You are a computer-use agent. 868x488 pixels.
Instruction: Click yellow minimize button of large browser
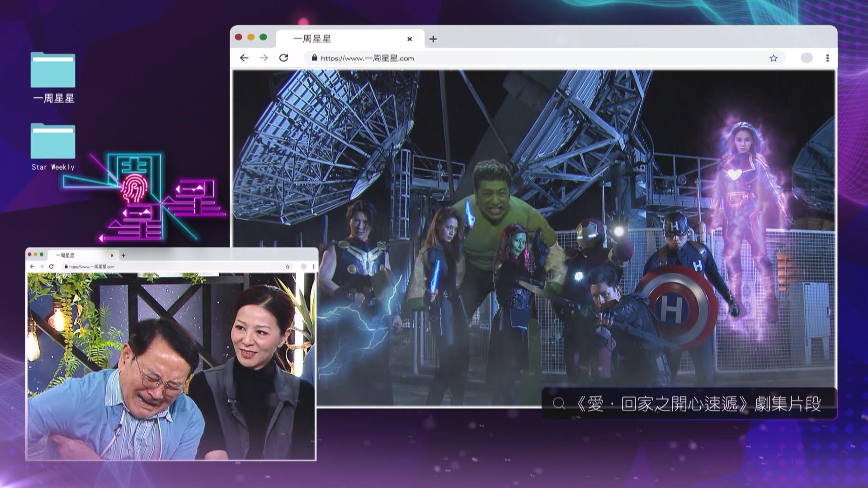(251, 37)
